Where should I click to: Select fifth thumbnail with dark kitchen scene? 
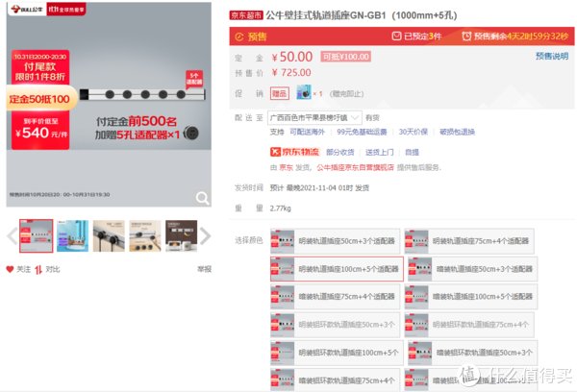(182, 235)
